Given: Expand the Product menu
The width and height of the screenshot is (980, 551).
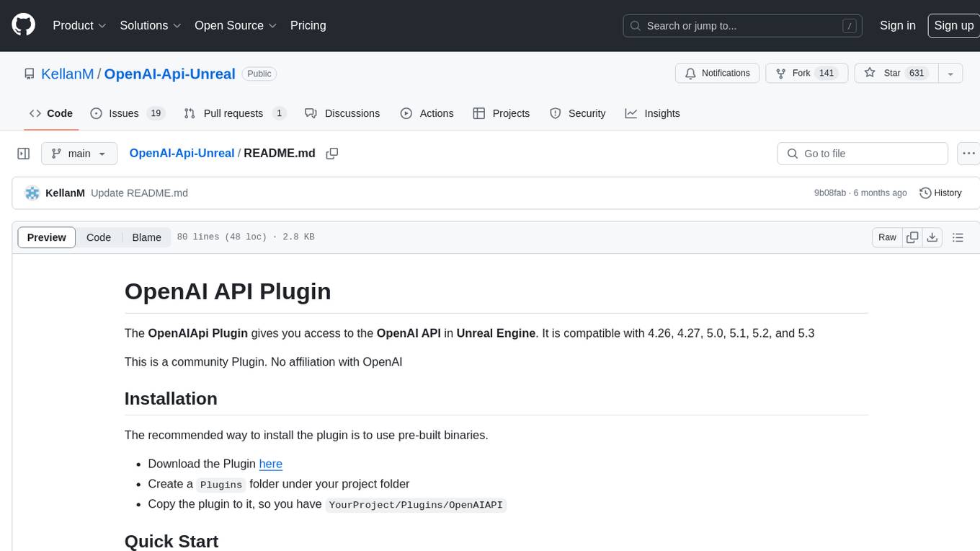Looking at the screenshot, I should point(79,25).
